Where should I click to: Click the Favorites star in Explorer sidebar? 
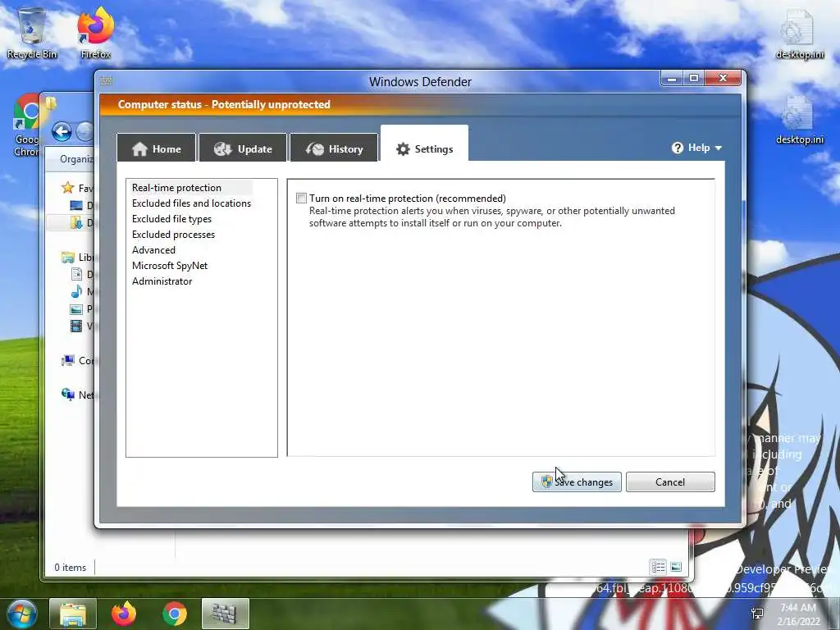(67, 188)
